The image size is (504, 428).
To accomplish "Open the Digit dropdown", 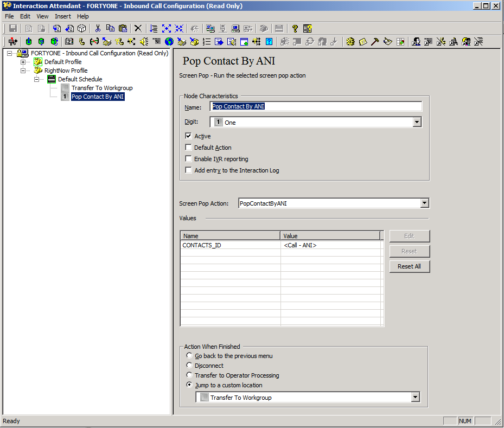I will [x=417, y=122].
